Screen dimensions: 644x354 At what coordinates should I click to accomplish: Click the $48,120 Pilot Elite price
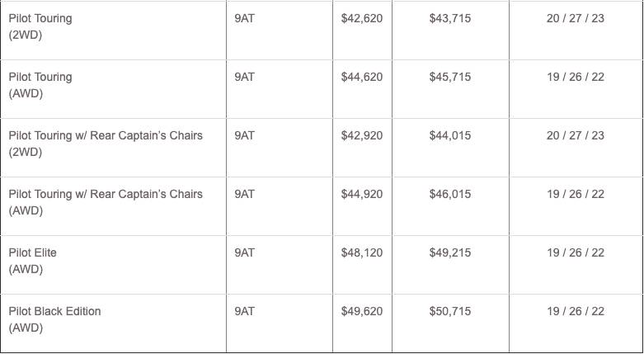[362, 253]
